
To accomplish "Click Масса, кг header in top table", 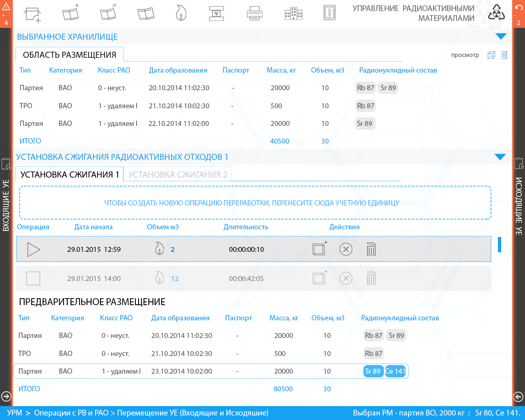I will coord(281,70).
